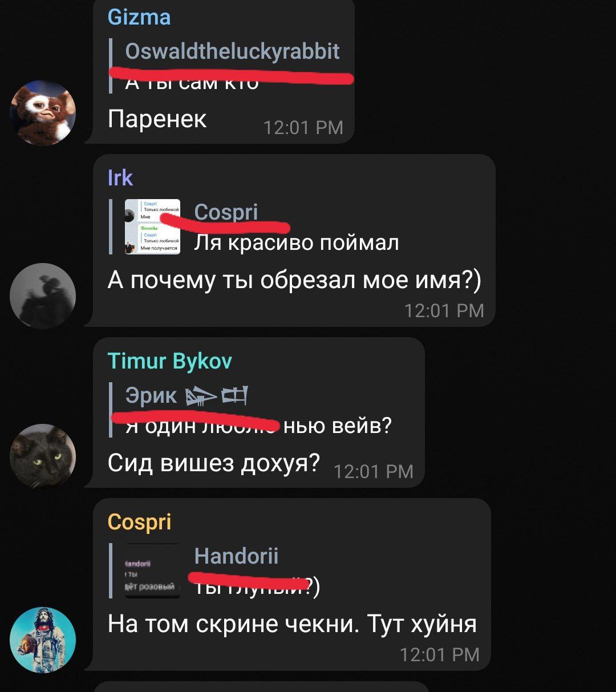
Task: Open Timur Bykov's black cat avatar
Action: coord(43,456)
